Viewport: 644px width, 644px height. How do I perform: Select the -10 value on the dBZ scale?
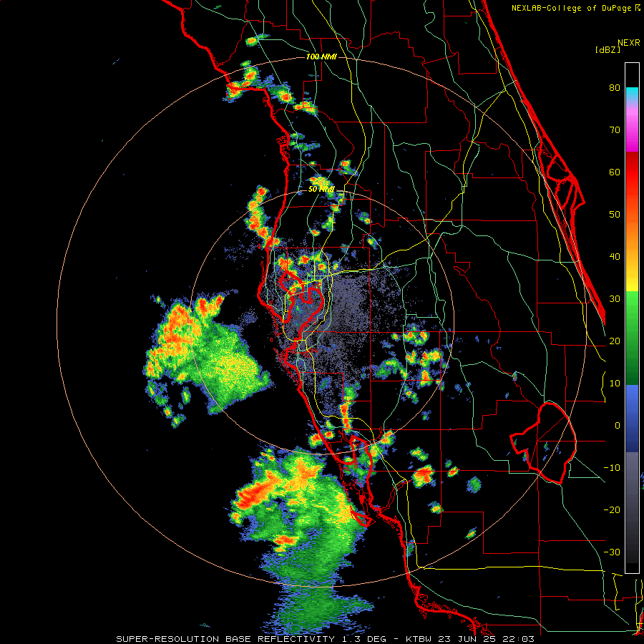click(x=612, y=468)
